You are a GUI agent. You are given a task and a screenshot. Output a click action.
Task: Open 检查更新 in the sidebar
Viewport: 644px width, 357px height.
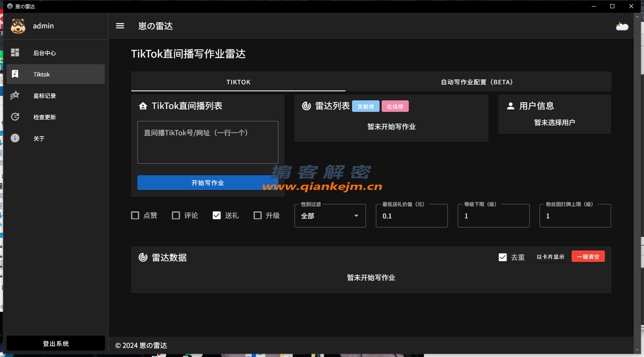(x=56, y=117)
